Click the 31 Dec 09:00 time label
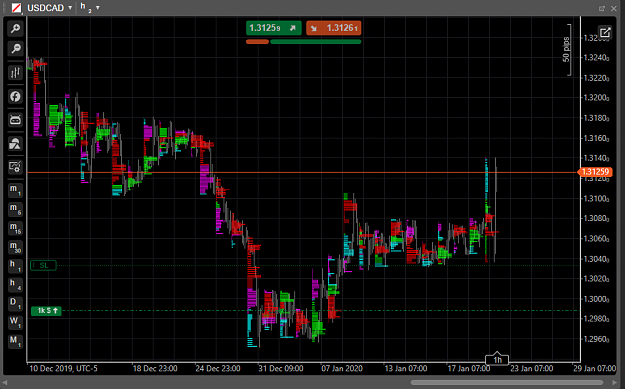Screen dimensions: 625x389 click(x=281, y=368)
